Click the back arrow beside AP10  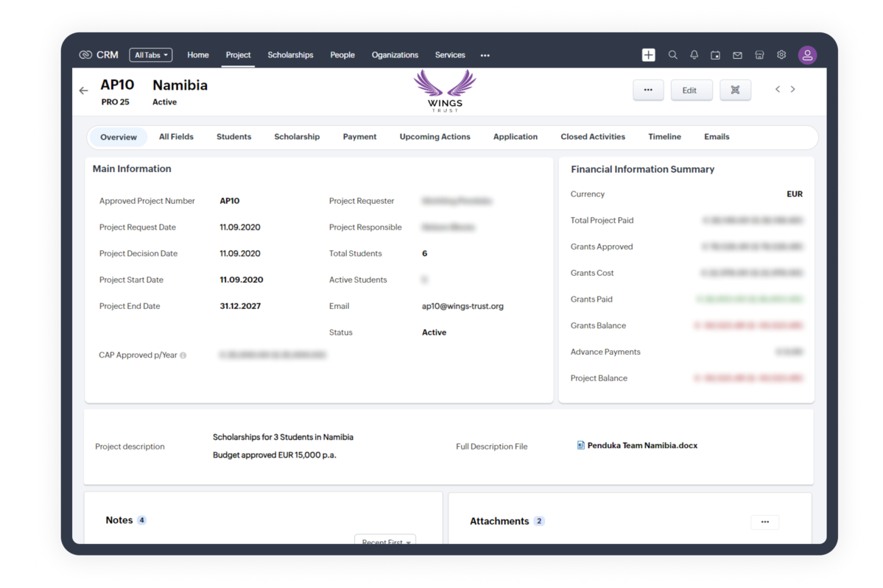(83, 91)
